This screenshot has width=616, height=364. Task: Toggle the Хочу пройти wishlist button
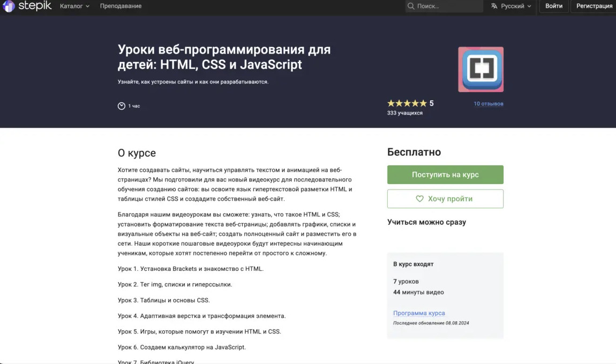[x=445, y=199]
